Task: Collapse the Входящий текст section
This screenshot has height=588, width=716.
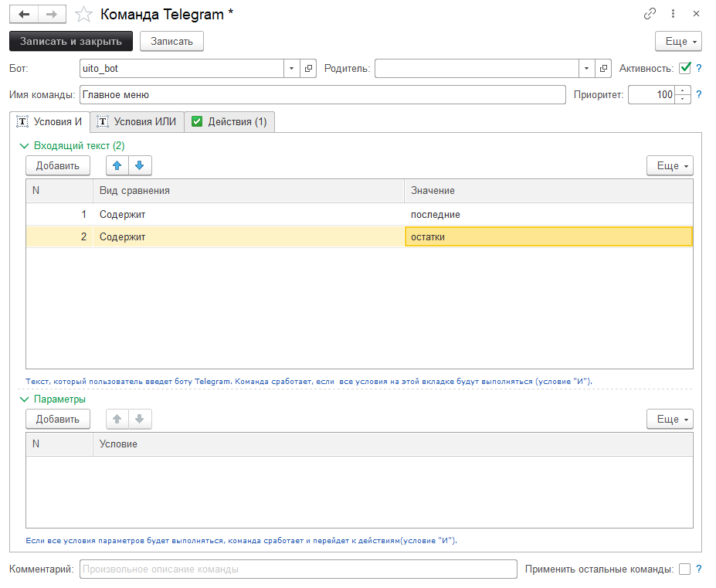Action: point(23,145)
